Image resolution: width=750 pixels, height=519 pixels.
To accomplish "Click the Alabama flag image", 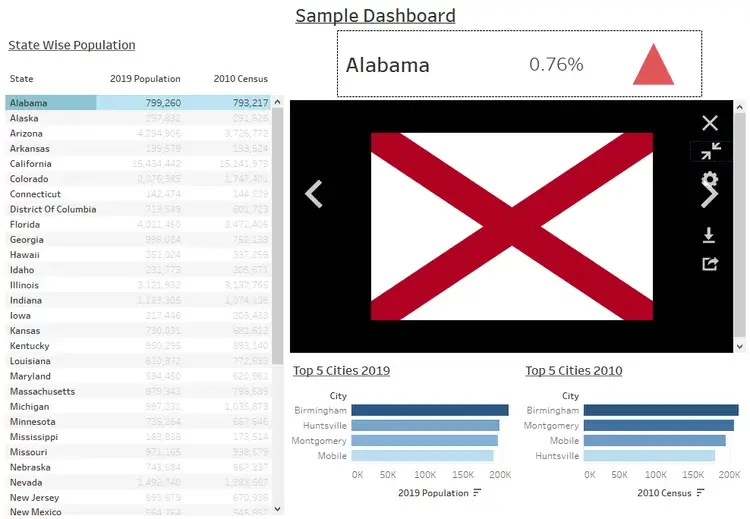I will [x=512, y=226].
